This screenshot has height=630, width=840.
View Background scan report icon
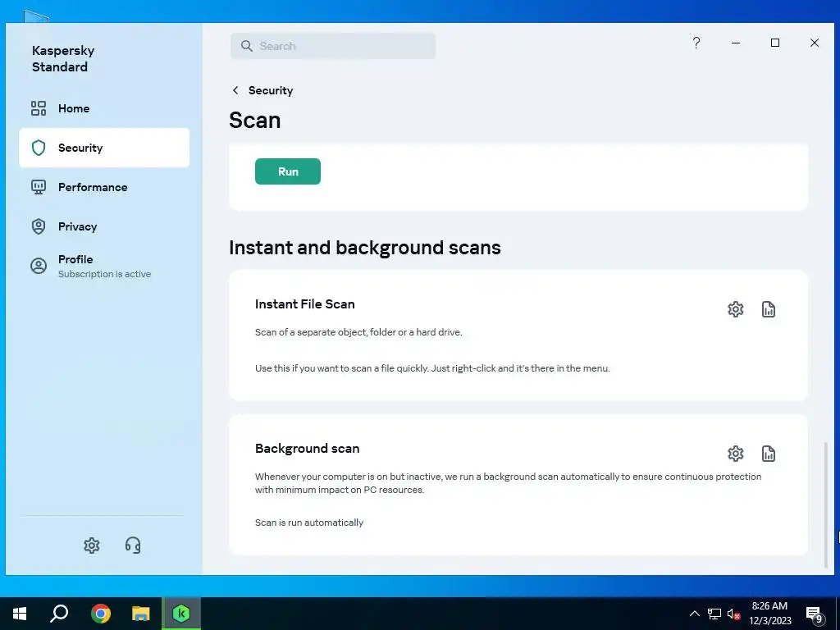point(768,453)
